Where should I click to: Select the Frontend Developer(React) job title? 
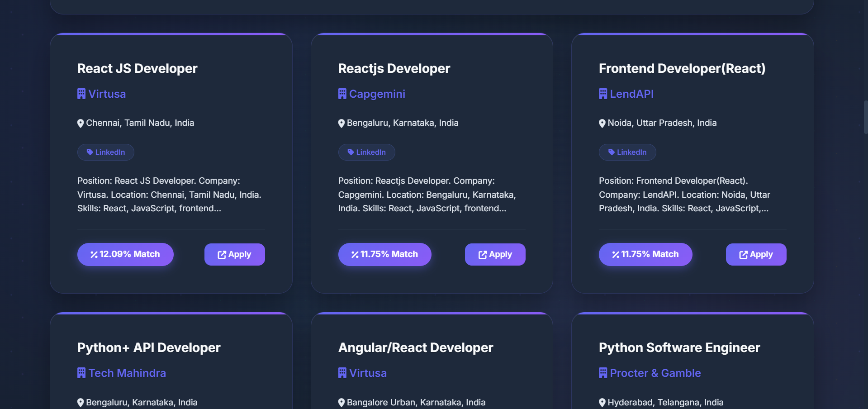point(682,68)
